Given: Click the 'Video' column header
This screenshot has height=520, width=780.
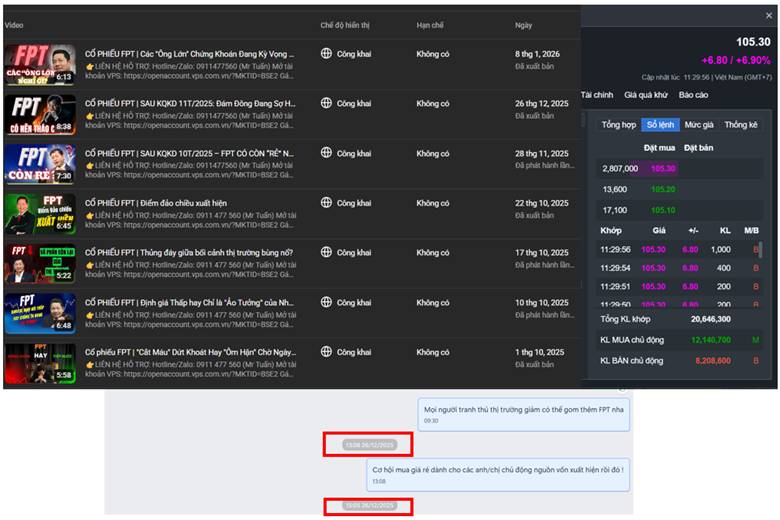Looking at the screenshot, I should 14,25.
